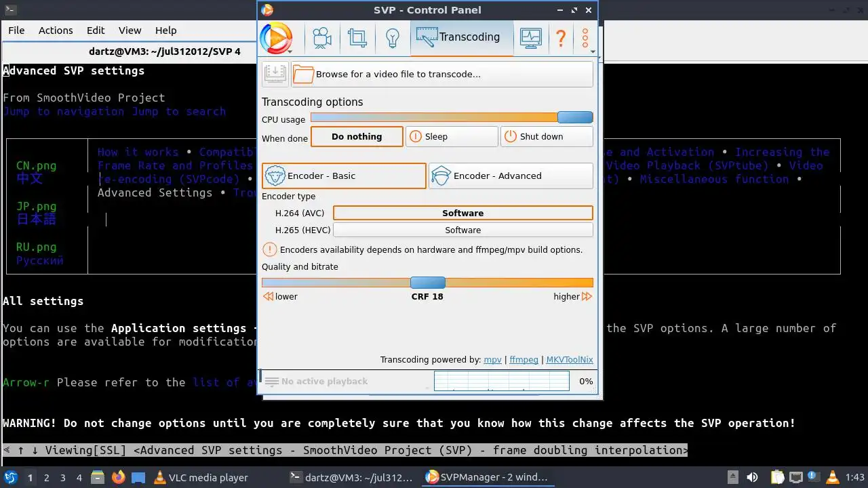Open the Help menu in terminal
The image size is (868, 488).
(165, 30)
